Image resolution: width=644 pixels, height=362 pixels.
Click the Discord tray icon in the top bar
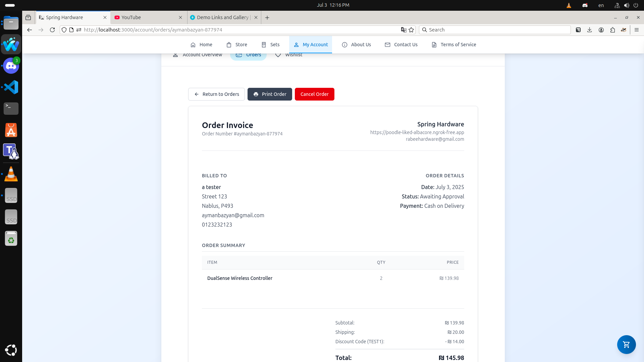pos(585,5)
